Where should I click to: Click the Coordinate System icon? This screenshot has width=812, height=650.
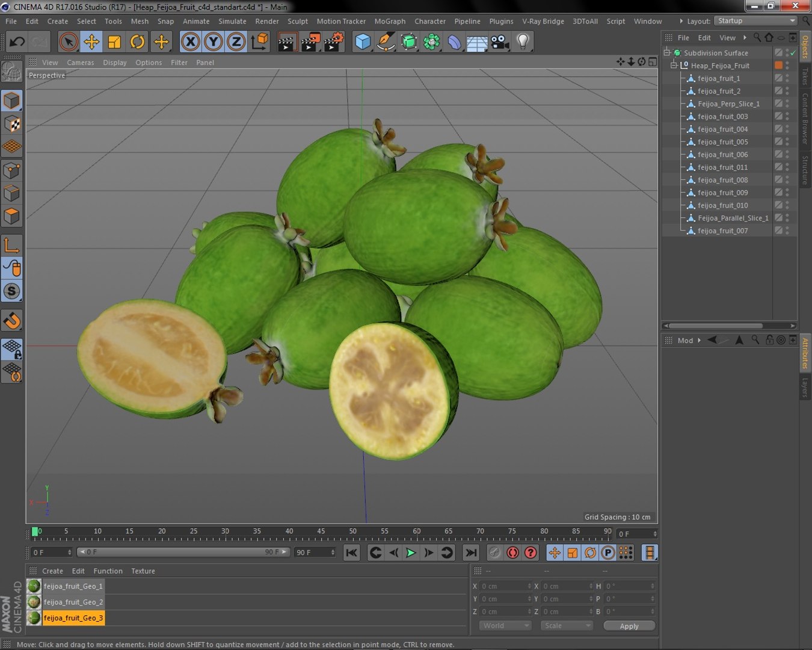tap(260, 42)
